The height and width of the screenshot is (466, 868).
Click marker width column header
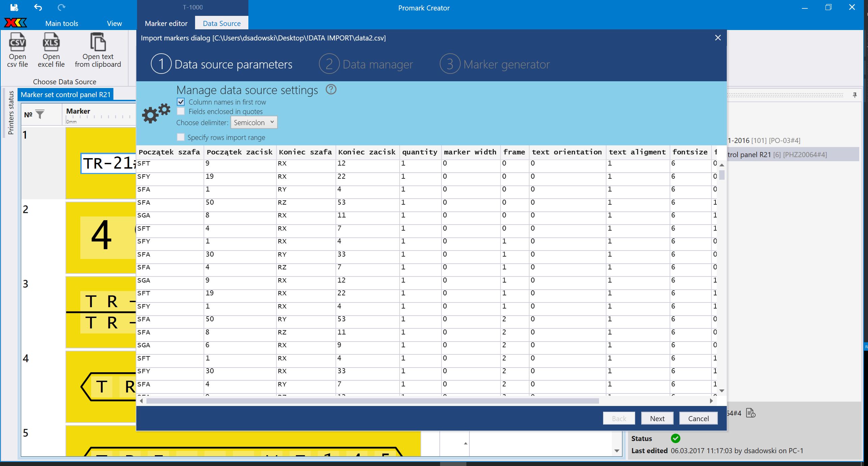[470, 152]
